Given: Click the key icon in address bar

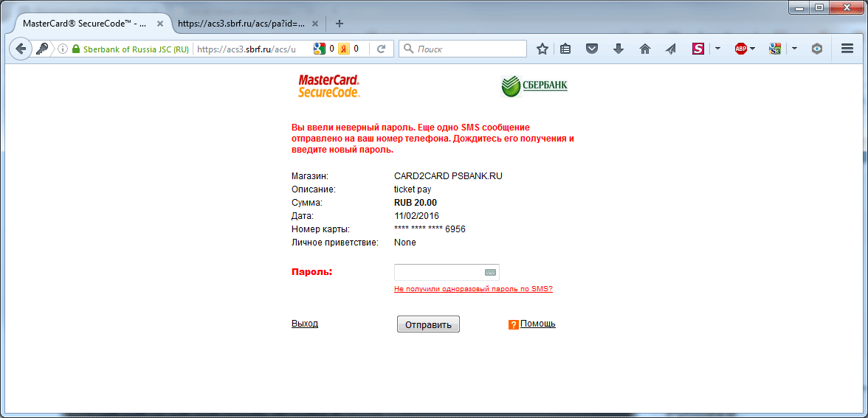Looking at the screenshot, I should (42, 49).
